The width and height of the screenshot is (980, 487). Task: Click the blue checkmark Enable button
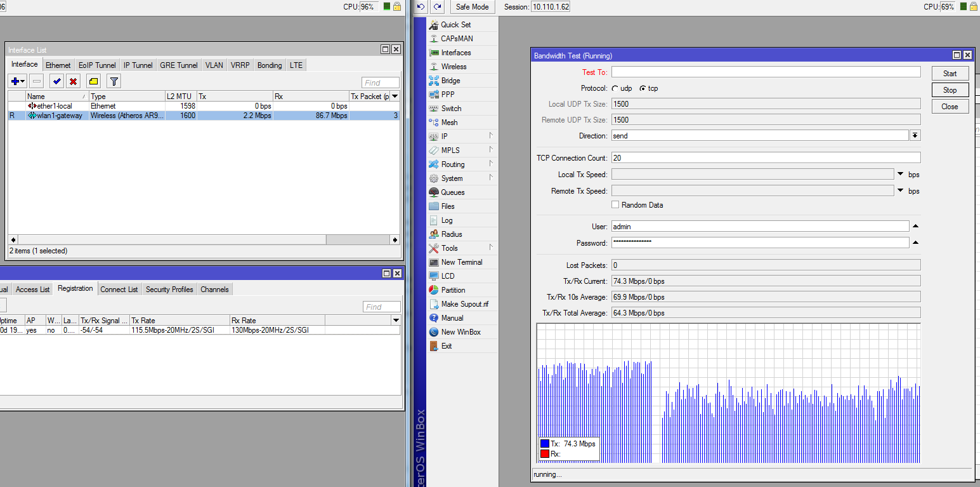click(56, 81)
